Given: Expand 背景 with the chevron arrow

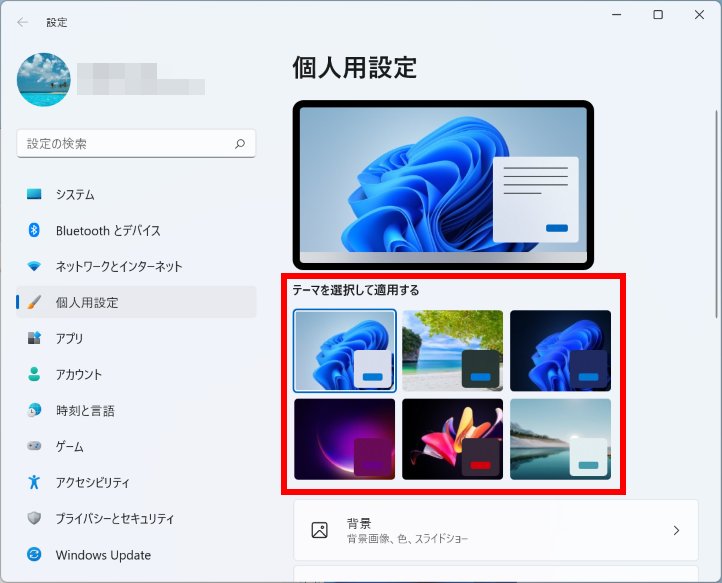Looking at the screenshot, I should coord(676,530).
